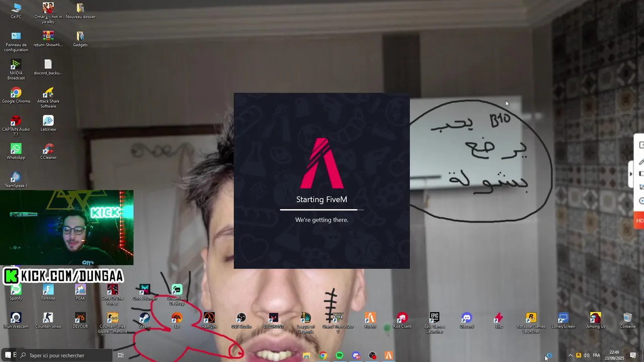644x362 pixels.
Task: Open Panneau de configuration shortcut
Action: 16,41
